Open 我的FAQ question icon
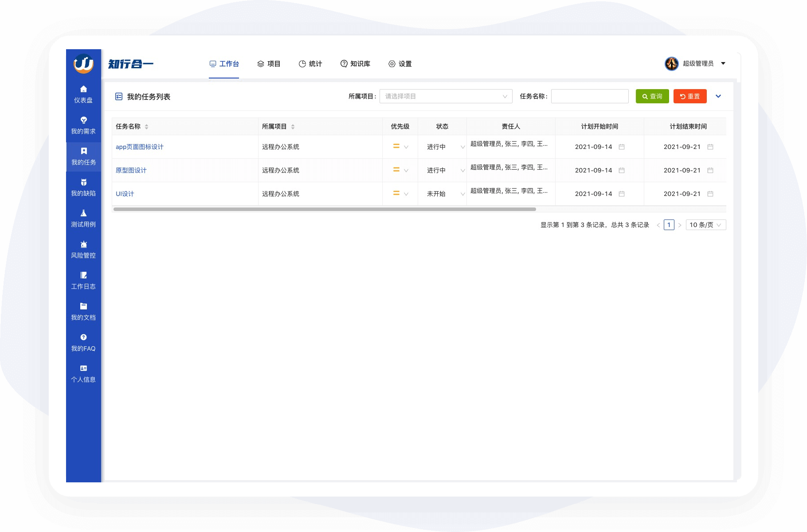This screenshot has height=532, width=807. pos(83,337)
